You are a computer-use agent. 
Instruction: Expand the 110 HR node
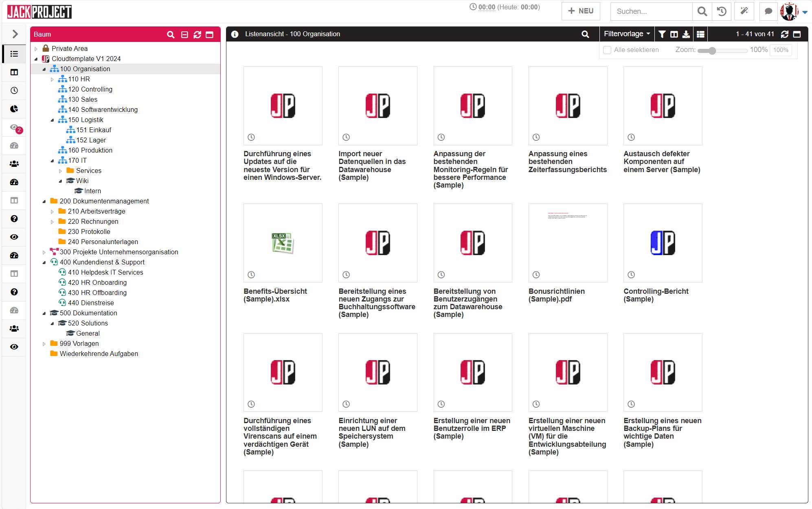tap(52, 79)
